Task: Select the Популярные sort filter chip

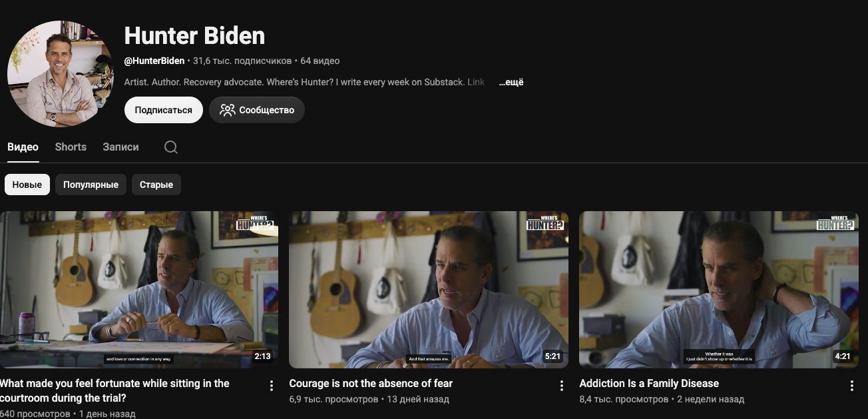Action: [91, 185]
